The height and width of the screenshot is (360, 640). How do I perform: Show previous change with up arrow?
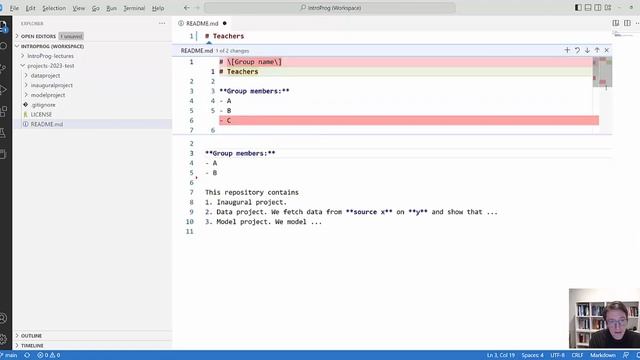(x=597, y=50)
